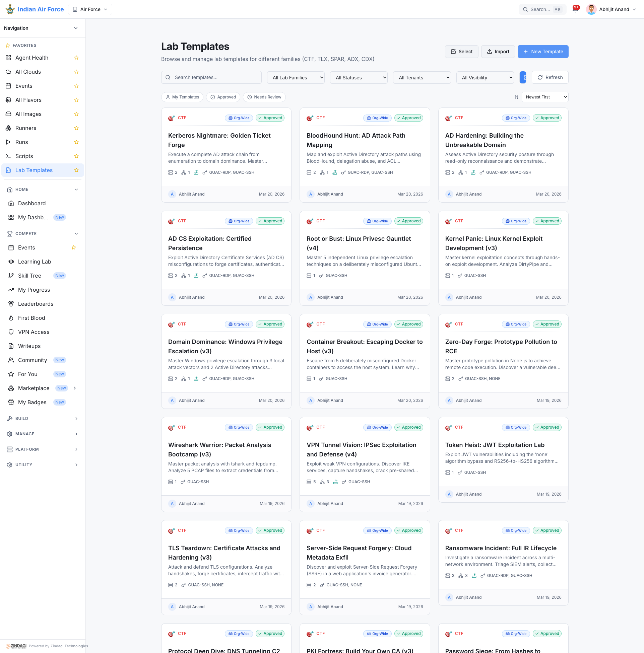This screenshot has height=653, width=644.
Task: Click the sort order arrows icon
Action: pyautogui.click(x=516, y=97)
